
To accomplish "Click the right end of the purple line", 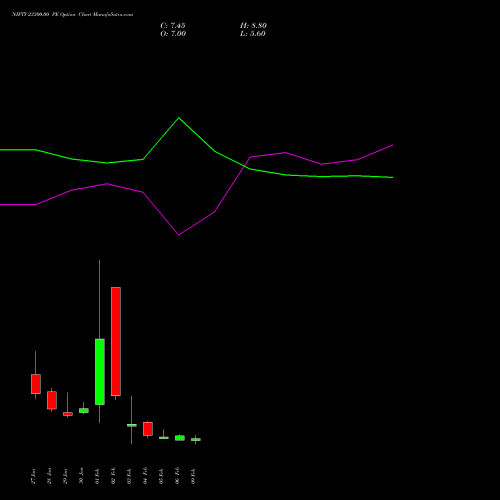I will click(x=393, y=145).
